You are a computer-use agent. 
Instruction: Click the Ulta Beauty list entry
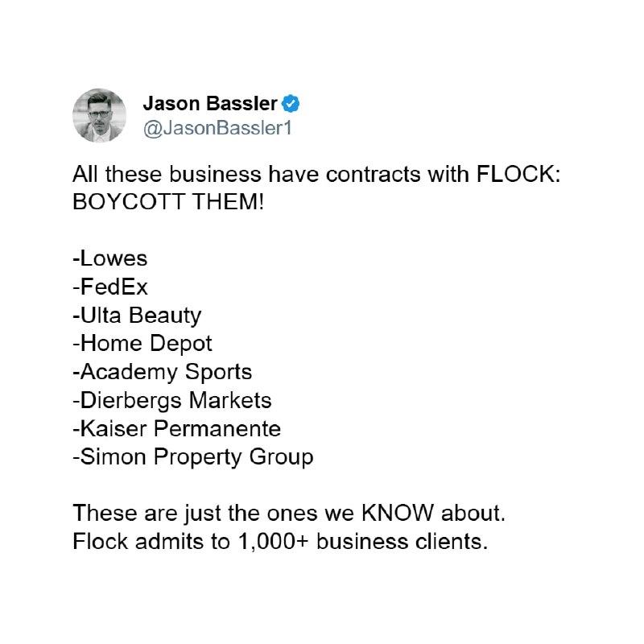137,315
